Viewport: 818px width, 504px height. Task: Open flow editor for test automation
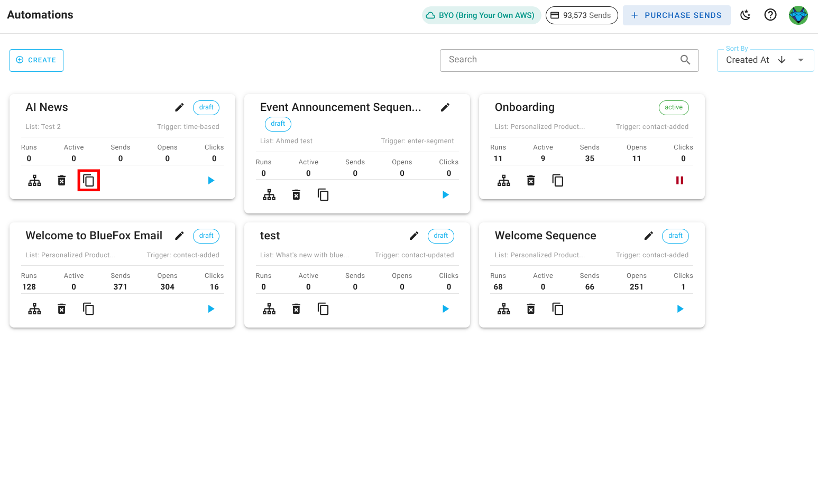[x=269, y=309]
